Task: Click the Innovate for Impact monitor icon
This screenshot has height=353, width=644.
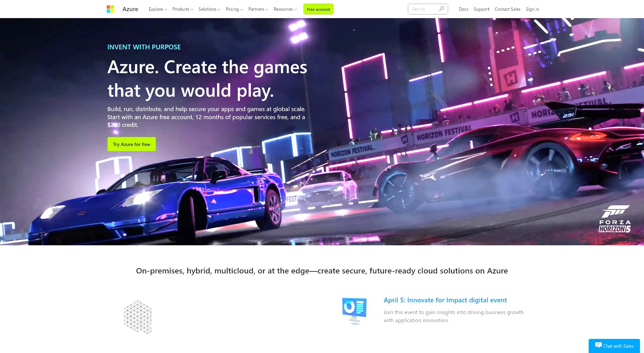Action: pyautogui.click(x=354, y=311)
